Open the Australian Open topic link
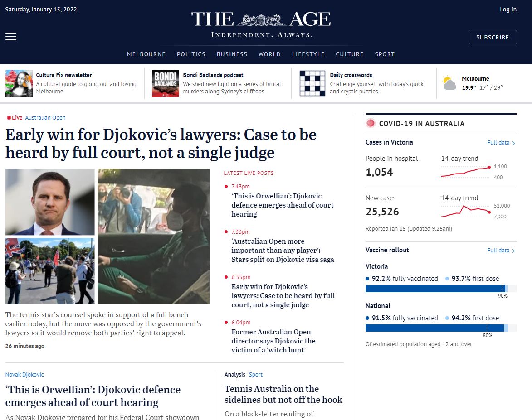Viewport: 532px width, 420px height. pyautogui.click(x=45, y=118)
